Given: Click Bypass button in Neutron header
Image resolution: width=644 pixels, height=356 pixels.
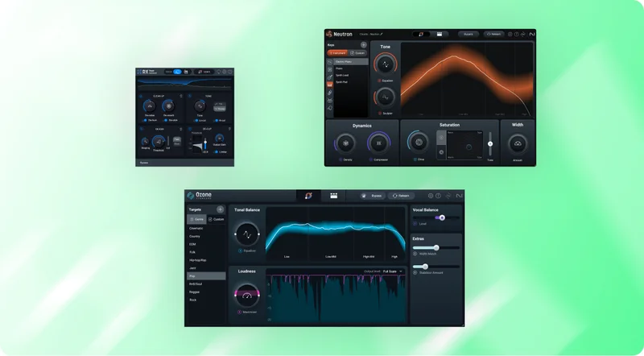Looking at the screenshot, I should click(x=469, y=35).
